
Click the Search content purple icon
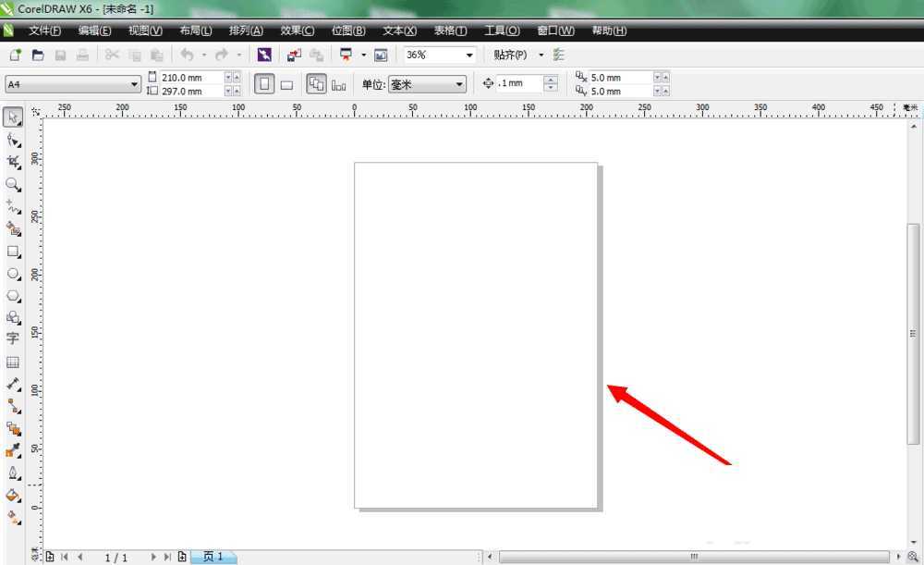[x=264, y=55]
